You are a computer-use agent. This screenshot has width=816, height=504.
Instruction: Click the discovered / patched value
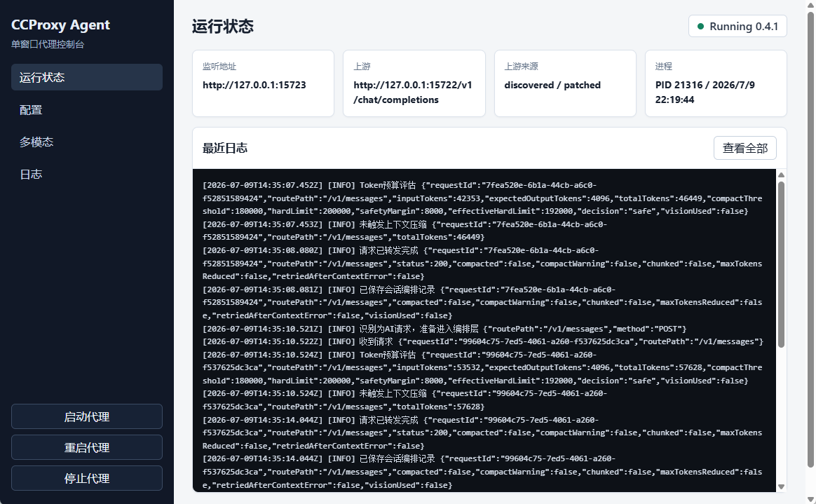(x=552, y=85)
